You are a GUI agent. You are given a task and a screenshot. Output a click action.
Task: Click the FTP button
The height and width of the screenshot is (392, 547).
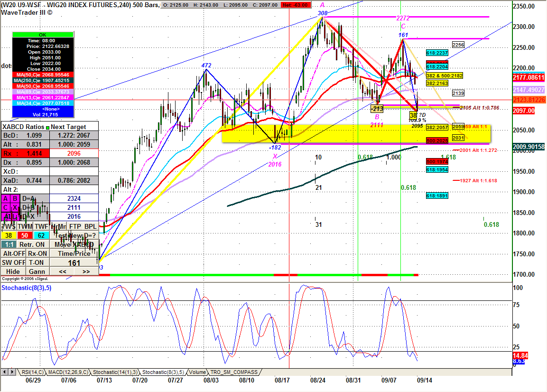pyautogui.click(x=75, y=226)
